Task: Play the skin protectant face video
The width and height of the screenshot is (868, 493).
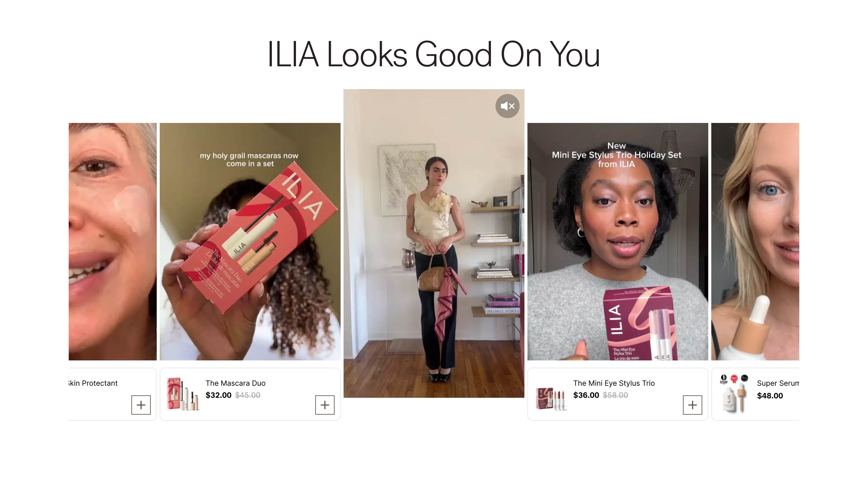Action: click(112, 241)
